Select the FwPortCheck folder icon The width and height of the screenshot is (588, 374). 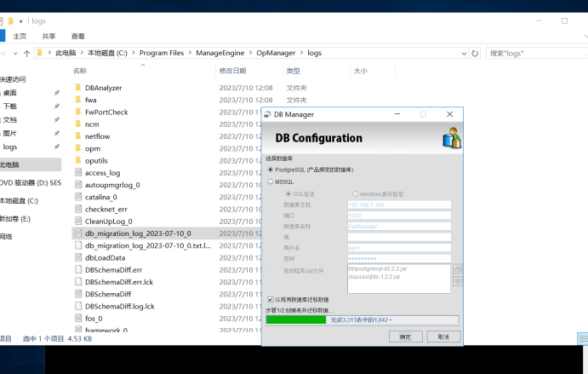pos(78,112)
